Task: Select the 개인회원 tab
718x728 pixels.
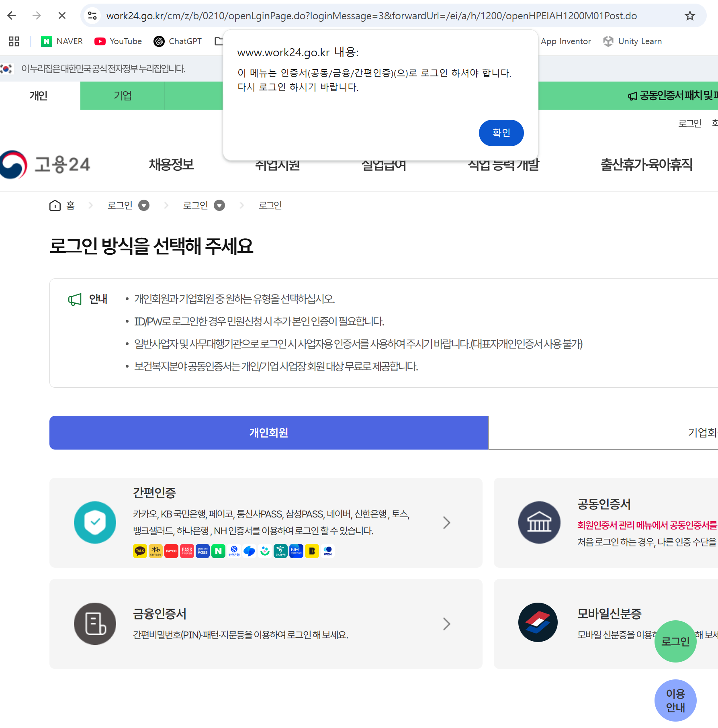Action: point(268,433)
